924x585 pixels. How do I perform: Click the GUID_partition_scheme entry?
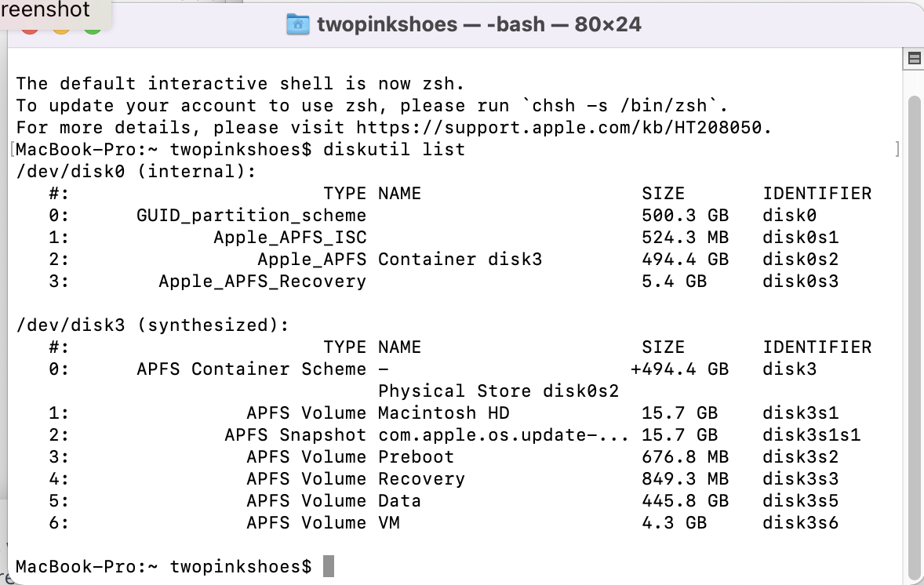pos(251,215)
